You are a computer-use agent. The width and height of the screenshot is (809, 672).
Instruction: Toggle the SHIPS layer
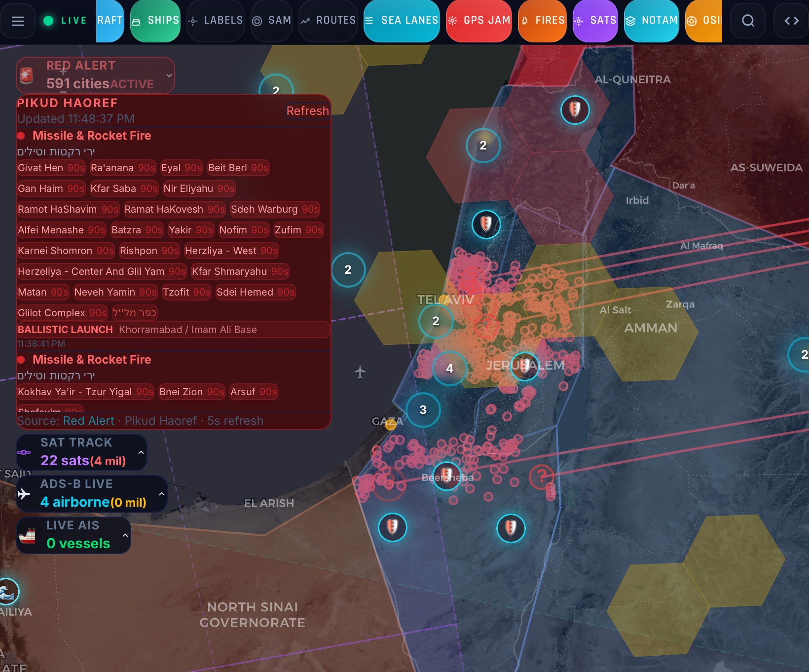pos(155,21)
